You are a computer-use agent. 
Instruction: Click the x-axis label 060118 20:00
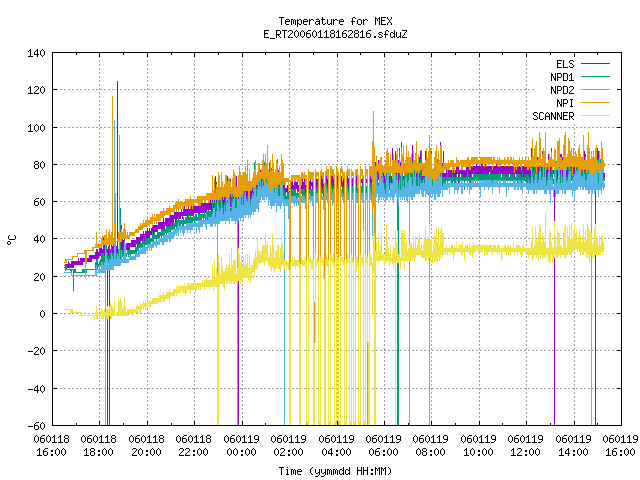pyautogui.click(x=147, y=446)
